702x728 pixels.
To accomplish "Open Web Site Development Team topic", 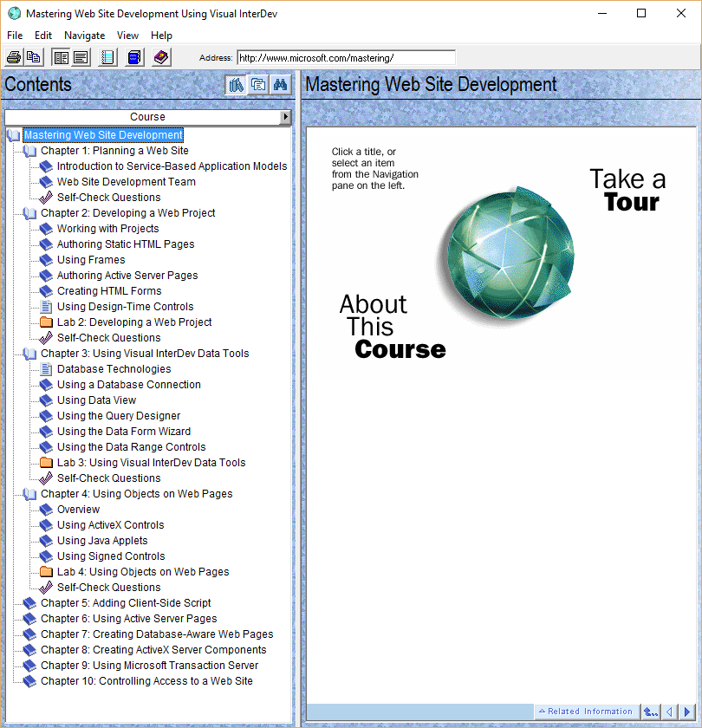I will [x=127, y=182].
